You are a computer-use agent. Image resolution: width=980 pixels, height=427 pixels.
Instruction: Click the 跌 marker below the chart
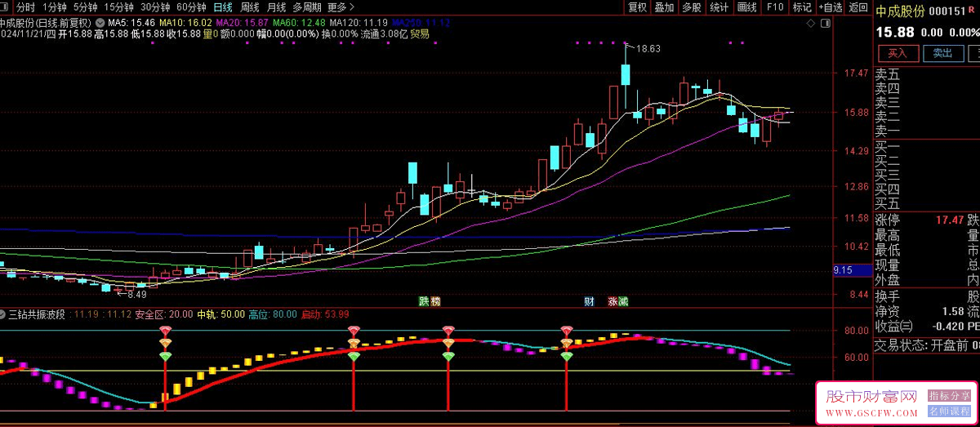tap(424, 301)
